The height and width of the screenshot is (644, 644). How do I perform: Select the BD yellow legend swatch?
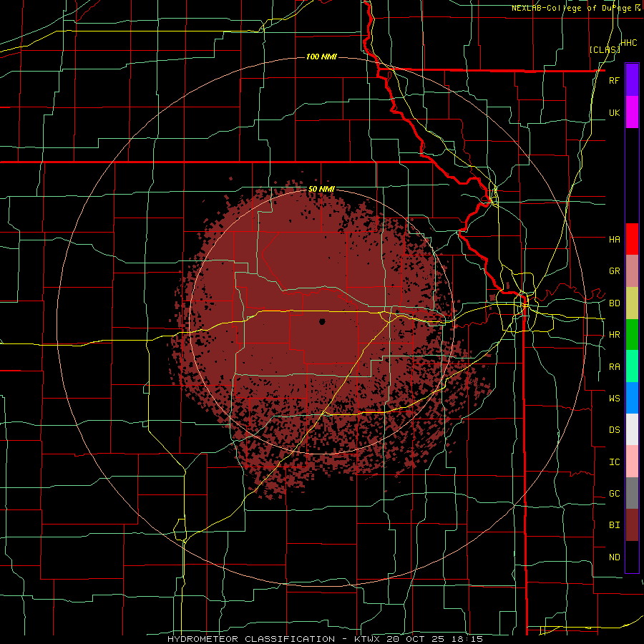pyautogui.click(x=632, y=303)
